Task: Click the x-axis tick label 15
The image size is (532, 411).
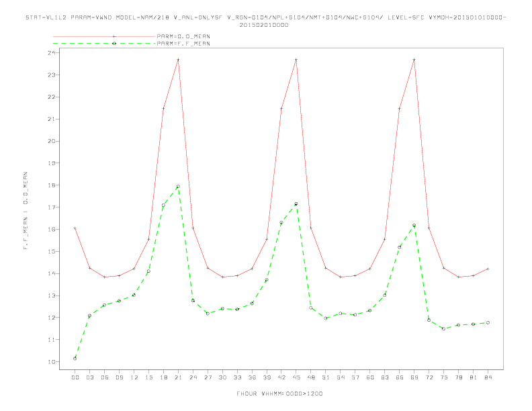Action: (x=148, y=377)
